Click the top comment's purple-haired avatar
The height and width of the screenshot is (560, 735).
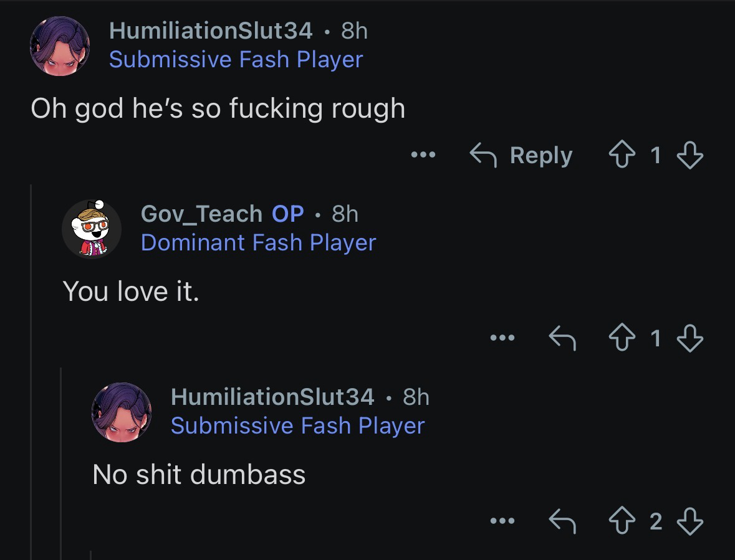click(60, 45)
